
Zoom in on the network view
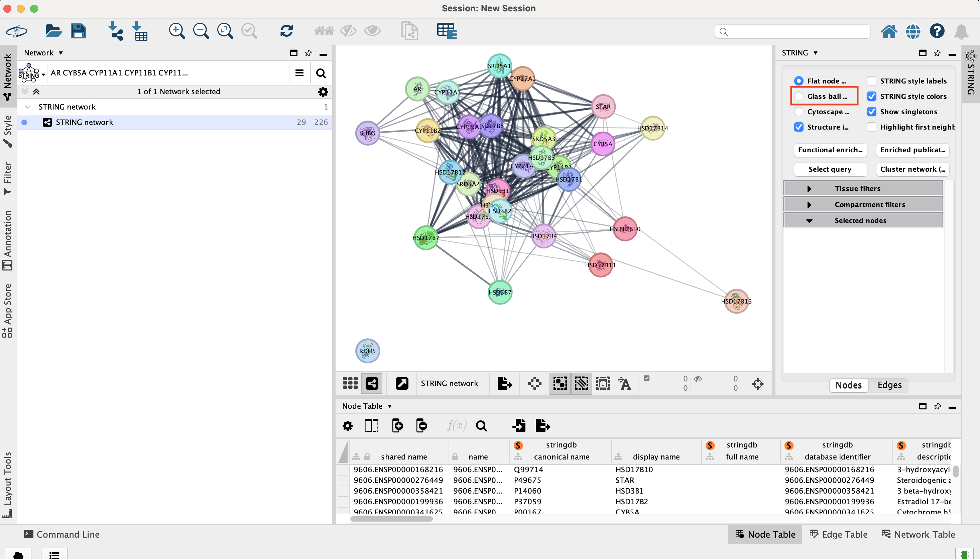click(177, 31)
